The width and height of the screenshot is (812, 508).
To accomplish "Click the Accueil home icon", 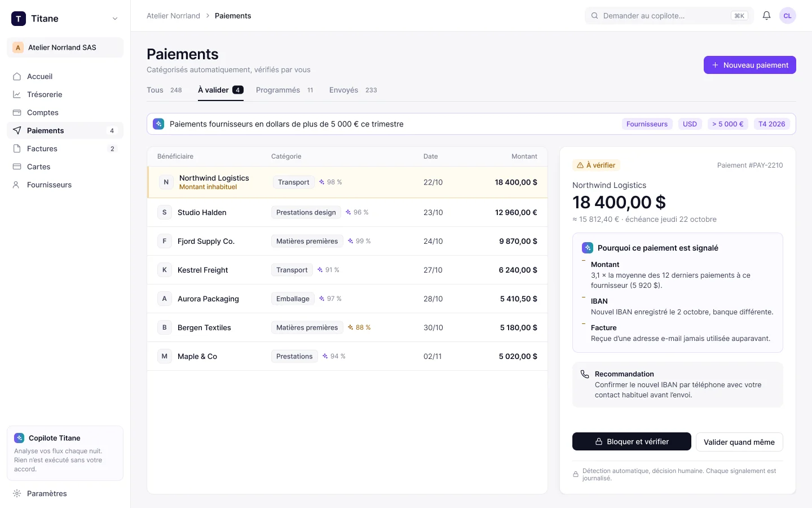I will (17, 77).
